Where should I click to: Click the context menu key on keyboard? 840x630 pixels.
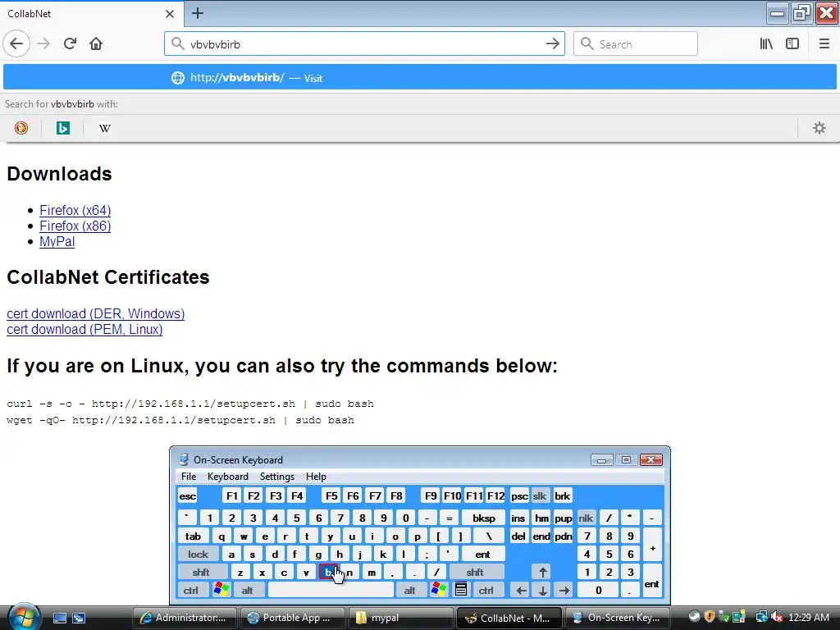[x=461, y=591]
